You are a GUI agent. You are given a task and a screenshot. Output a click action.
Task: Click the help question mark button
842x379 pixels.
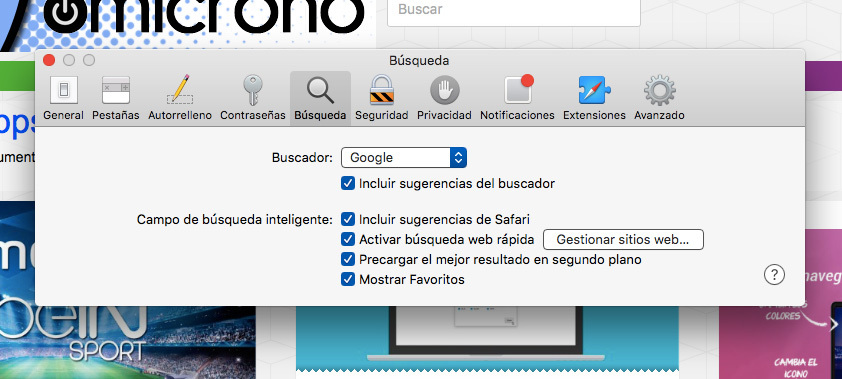pyautogui.click(x=774, y=275)
